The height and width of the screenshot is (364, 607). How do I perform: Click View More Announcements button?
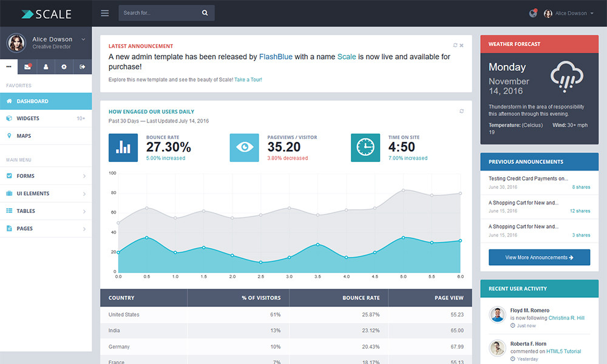click(539, 257)
